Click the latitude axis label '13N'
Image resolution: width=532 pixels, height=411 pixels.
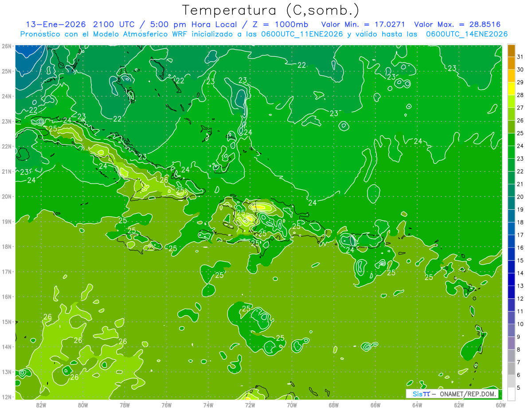pos(6,372)
